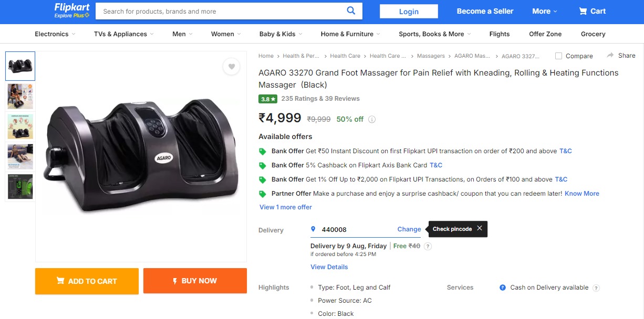Expand the Electronics category menu

[55, 34]
